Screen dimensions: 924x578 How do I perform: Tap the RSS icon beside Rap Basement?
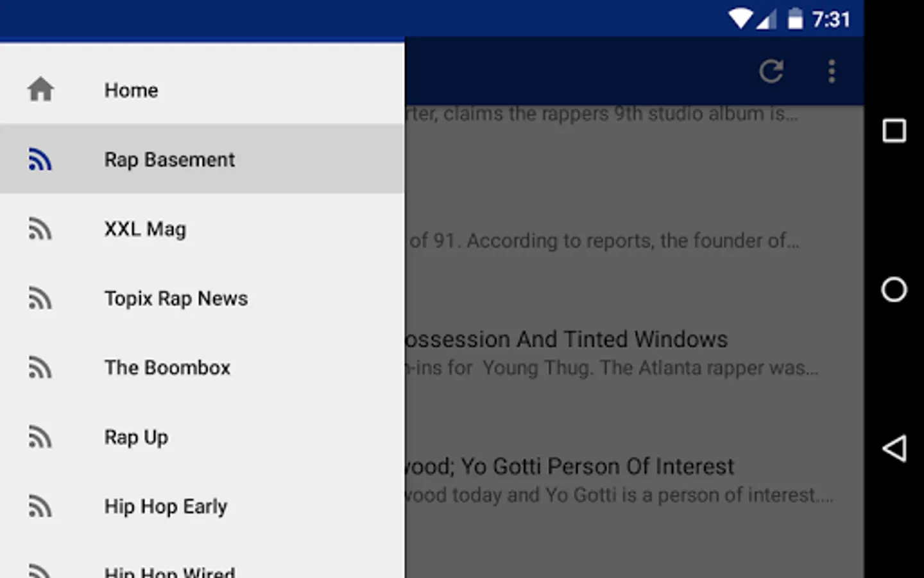40,159
